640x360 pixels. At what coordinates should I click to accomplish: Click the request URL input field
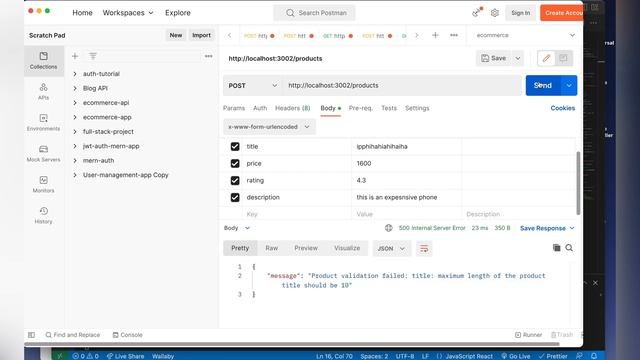click(x=402, y=85)
